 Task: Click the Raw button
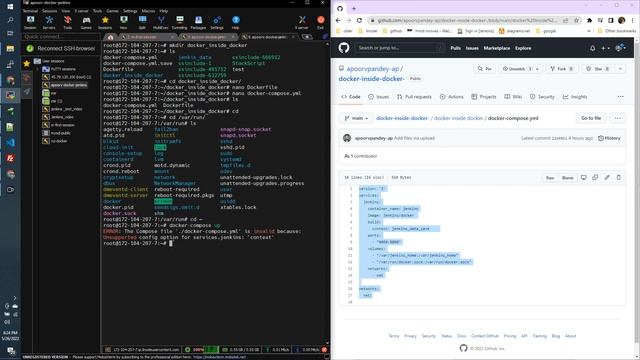tap(550, 178)
